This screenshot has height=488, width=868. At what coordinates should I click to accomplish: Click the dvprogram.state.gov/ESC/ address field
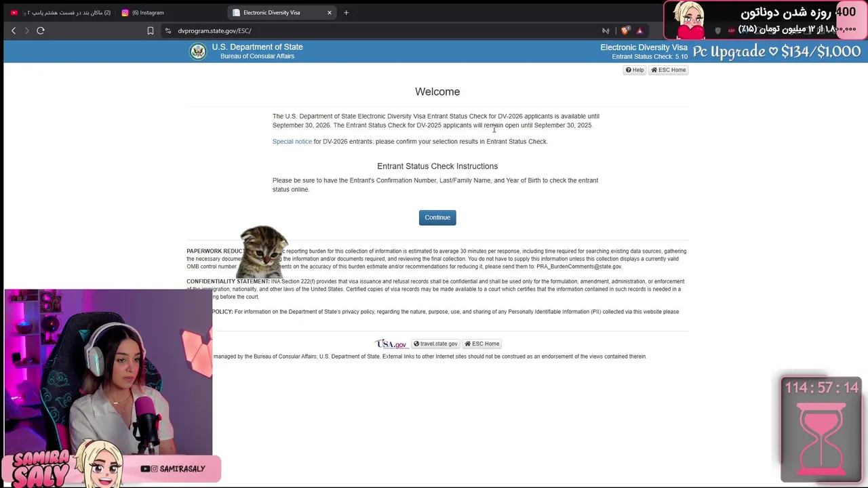pos(214,30)
